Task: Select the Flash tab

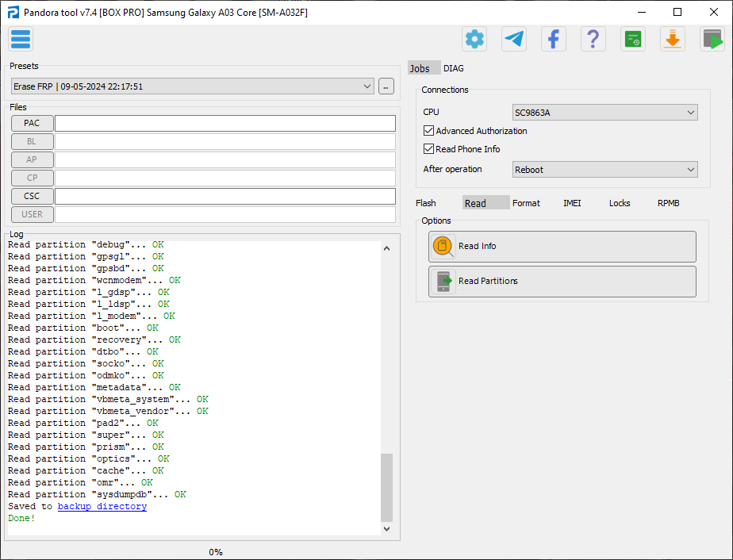Action: [x=426, y=203]
